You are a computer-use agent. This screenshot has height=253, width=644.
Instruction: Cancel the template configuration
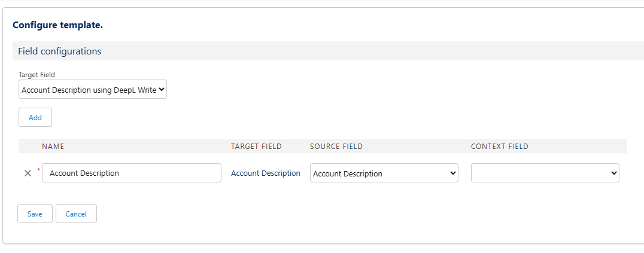(x=76, y=214)
